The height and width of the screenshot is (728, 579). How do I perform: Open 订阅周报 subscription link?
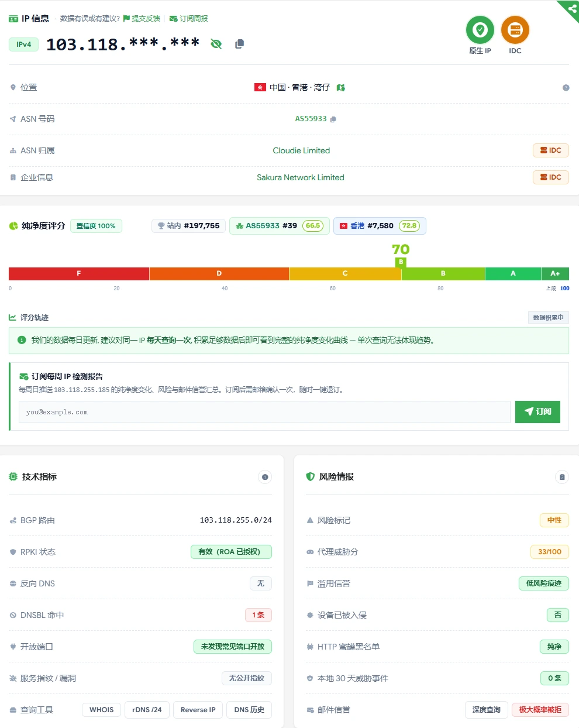coord(189,19)
